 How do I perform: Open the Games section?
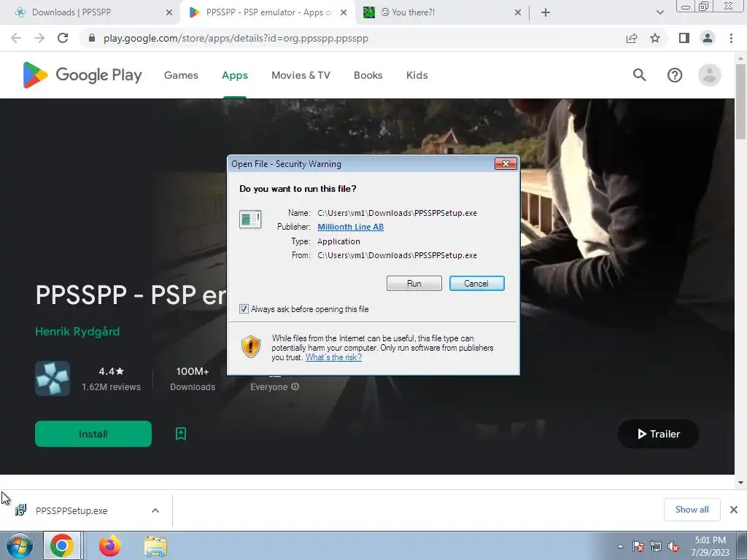181,75
